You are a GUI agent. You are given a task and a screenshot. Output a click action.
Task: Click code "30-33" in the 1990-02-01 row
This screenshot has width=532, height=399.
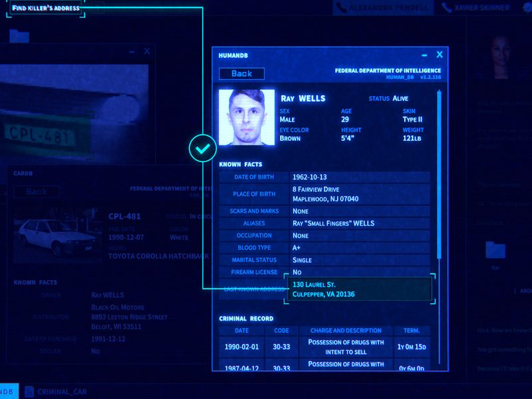tap(281, 346)
